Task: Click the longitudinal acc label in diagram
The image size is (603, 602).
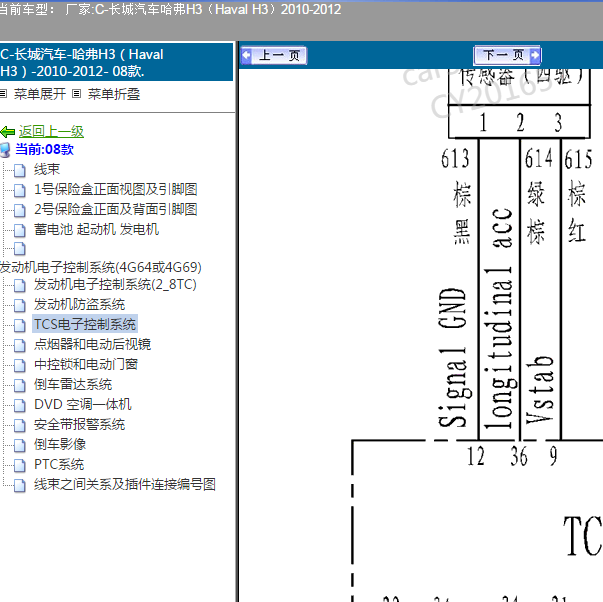Action: click(499, 319)
